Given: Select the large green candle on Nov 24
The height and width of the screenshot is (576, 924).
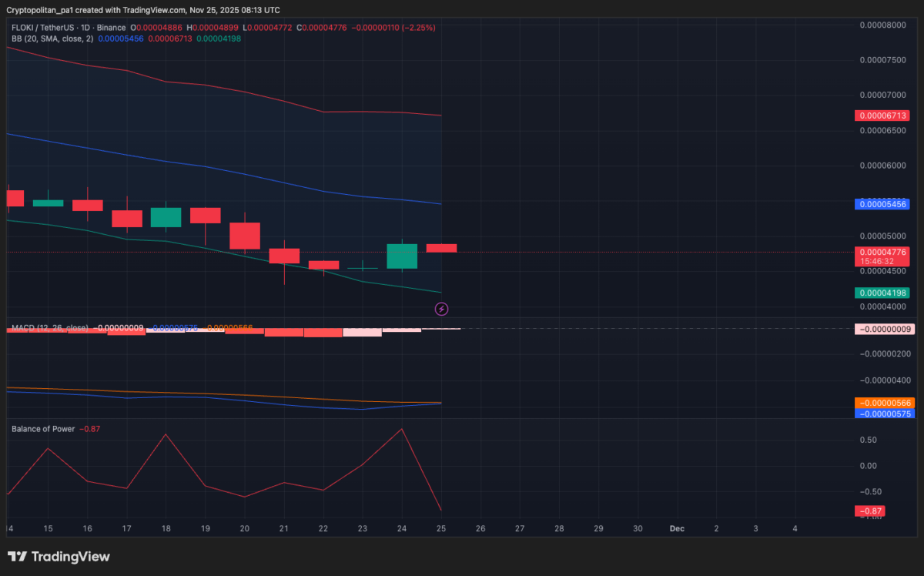Looking at the screenshot, I should pos(402,256).
